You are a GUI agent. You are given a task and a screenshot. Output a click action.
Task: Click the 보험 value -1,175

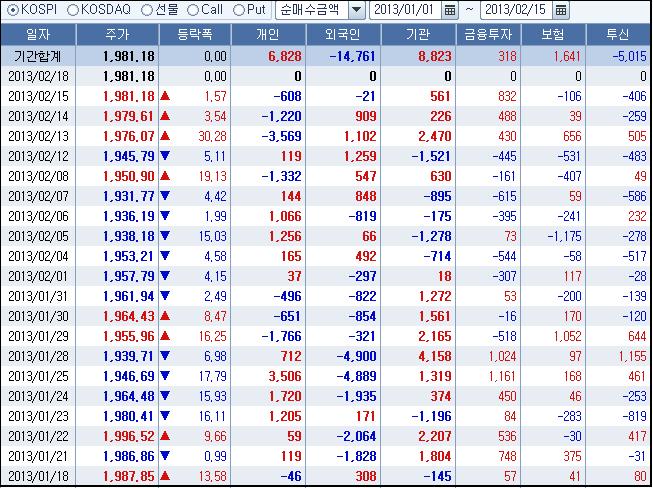coord(564,237)
